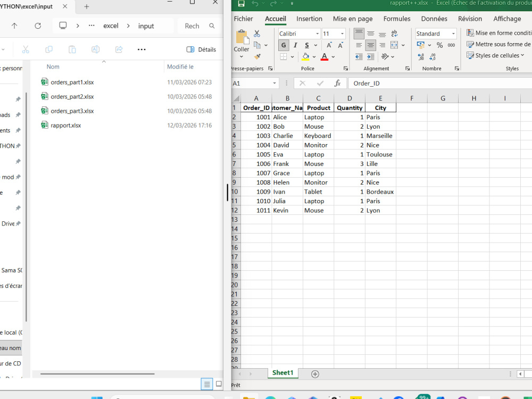532x399 pixels.
Task: Click the accounting number format icon
Action: 421,45
